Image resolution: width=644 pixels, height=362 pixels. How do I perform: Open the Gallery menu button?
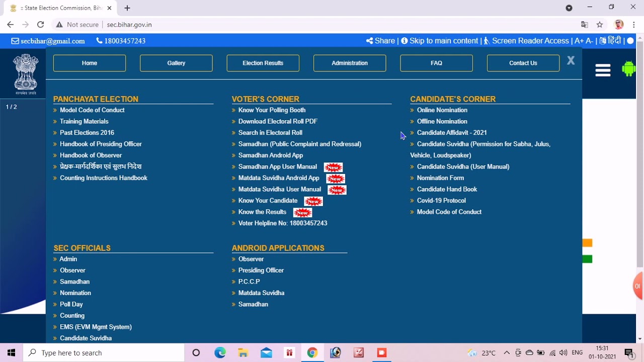tap(176, 63)
